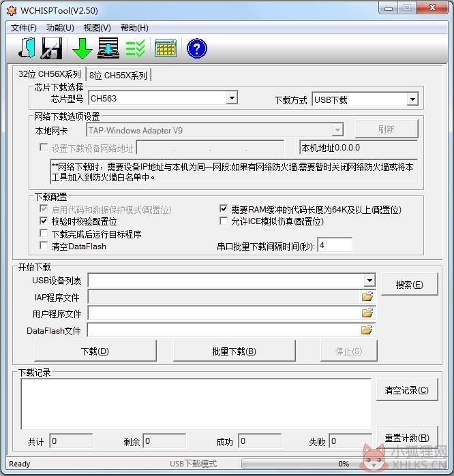Open the 帮助(H) menu

pos(134,28)
